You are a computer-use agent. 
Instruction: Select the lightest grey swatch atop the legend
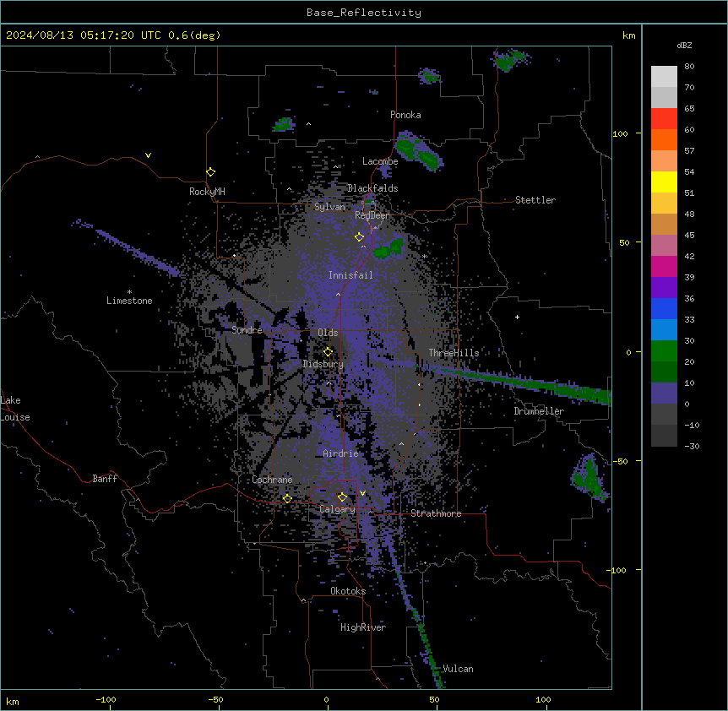click(x=664, y=76)
